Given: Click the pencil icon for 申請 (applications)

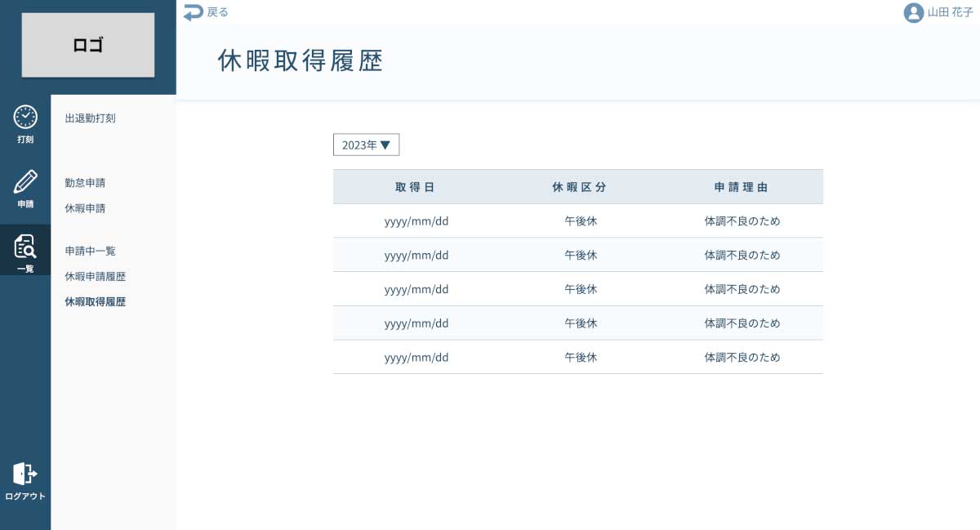Looking at the screenshot, I should (25, 182).
